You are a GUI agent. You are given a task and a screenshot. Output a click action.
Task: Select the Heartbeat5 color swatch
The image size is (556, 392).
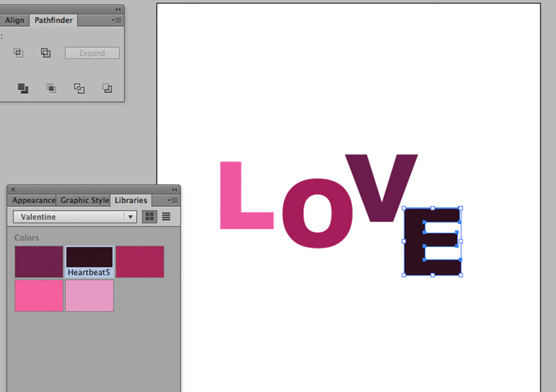pyautogui.click(x=89, y=257)
